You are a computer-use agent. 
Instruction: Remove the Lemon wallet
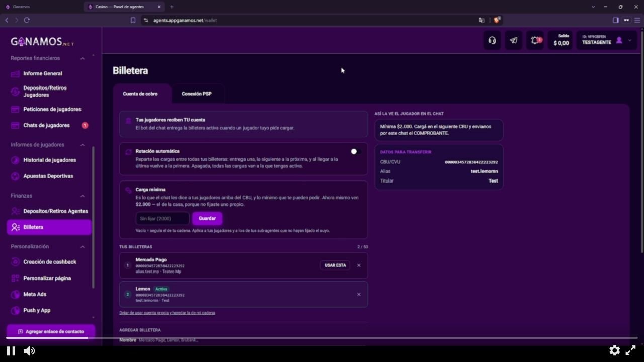tap(359, 295)
